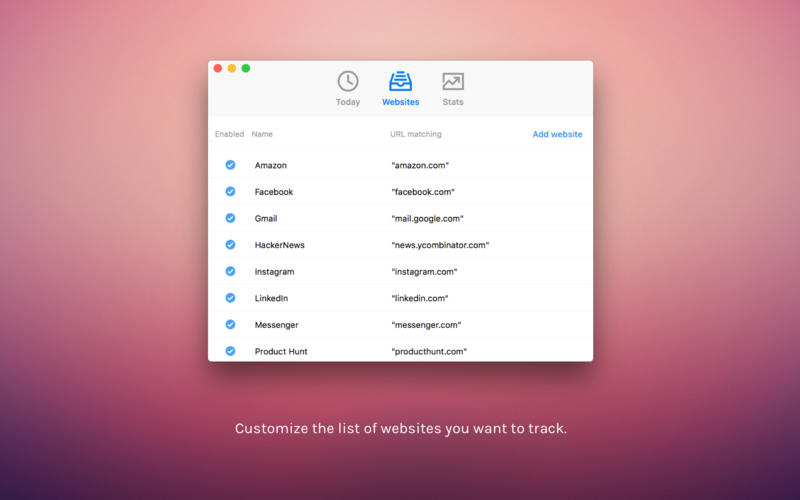Image resolution: width=800 pixels, height=500 pixels.
Task: Select the Messenger name cell
Action: 277,324
